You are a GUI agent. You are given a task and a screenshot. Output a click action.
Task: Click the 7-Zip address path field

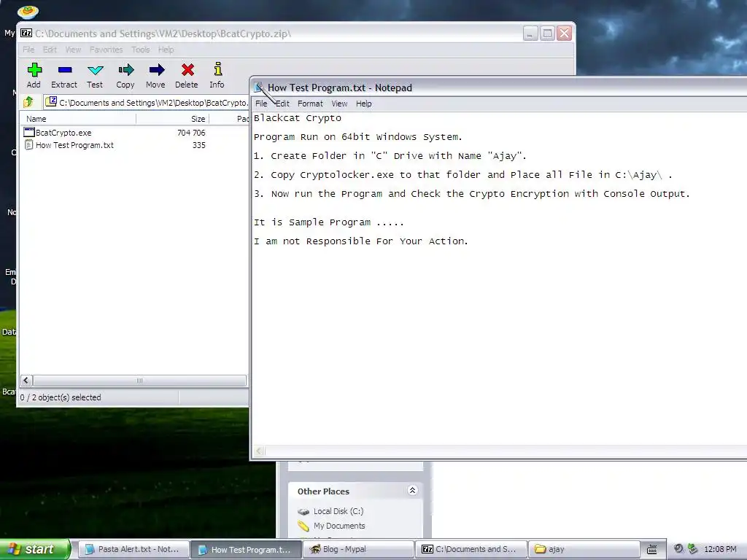(x=146, y=102)
